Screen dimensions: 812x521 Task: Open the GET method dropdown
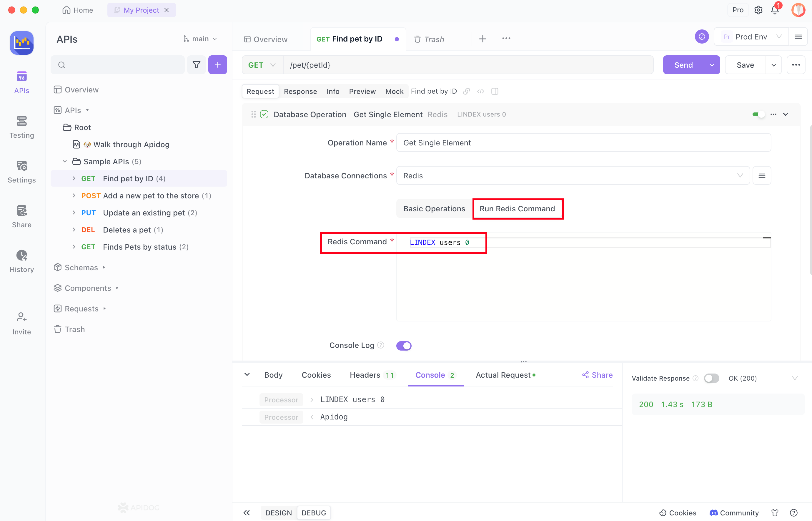pyautogui.click(x=262, y=65)
